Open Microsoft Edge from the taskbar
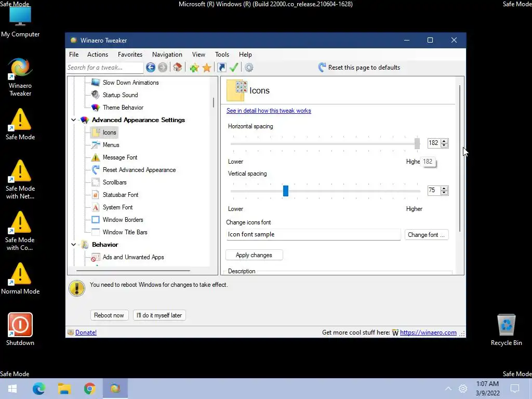Screen dimensions: 532x399 tap(38, 389)
